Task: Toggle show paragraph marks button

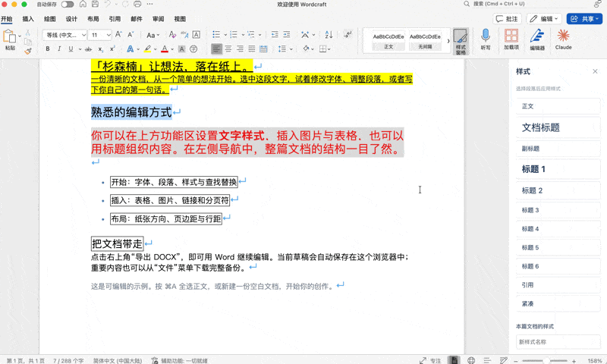Action: [348, 34]
